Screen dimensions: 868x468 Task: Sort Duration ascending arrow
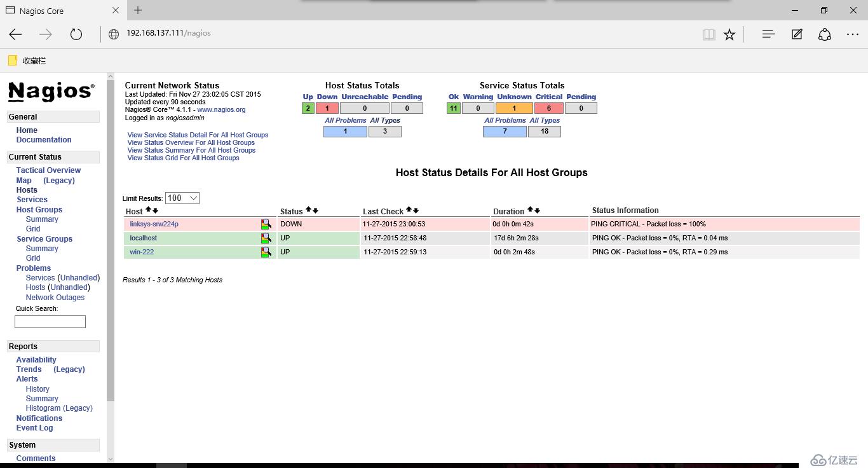[531, 210]
